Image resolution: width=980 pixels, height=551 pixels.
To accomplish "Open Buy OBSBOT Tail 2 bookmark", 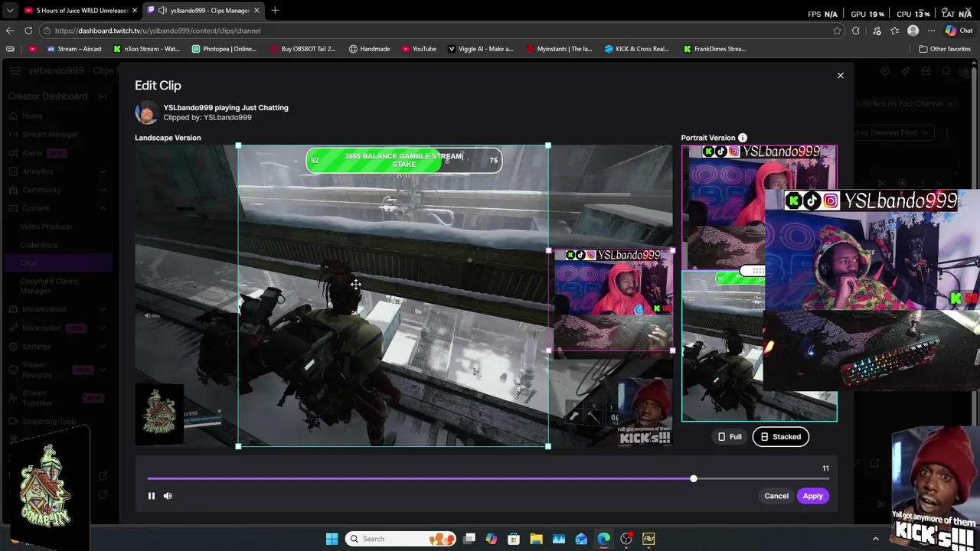I will tap(303, 49).
